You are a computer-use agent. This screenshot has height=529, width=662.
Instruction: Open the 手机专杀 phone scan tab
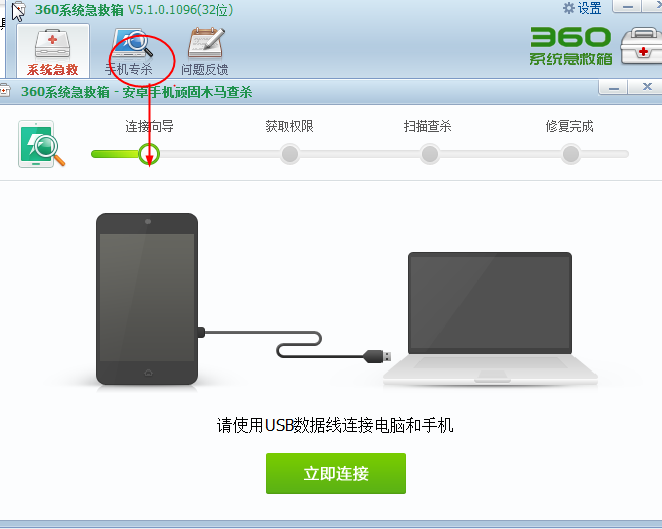[x=129, y=52]
